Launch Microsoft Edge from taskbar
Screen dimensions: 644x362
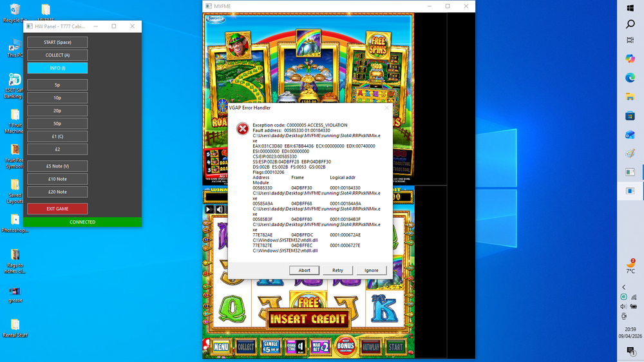pyautogui.click(x=630, y=78)
